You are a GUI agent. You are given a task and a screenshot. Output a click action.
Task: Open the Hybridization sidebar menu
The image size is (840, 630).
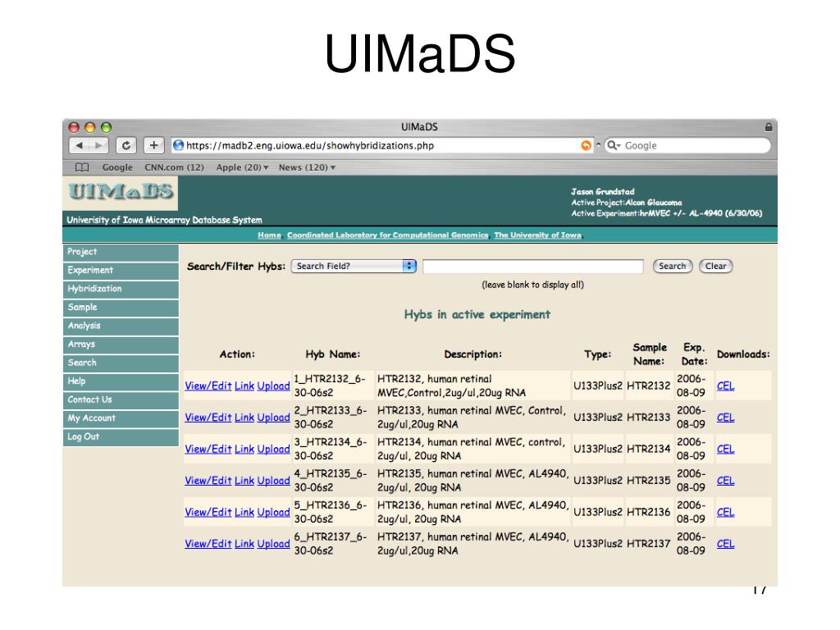click(x=121, y=289)
